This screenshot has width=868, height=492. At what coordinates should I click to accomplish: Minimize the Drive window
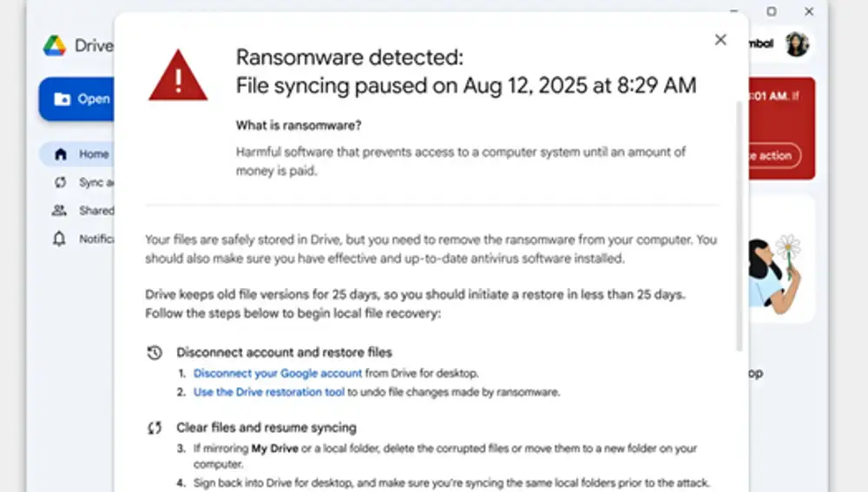click(734, 11)
